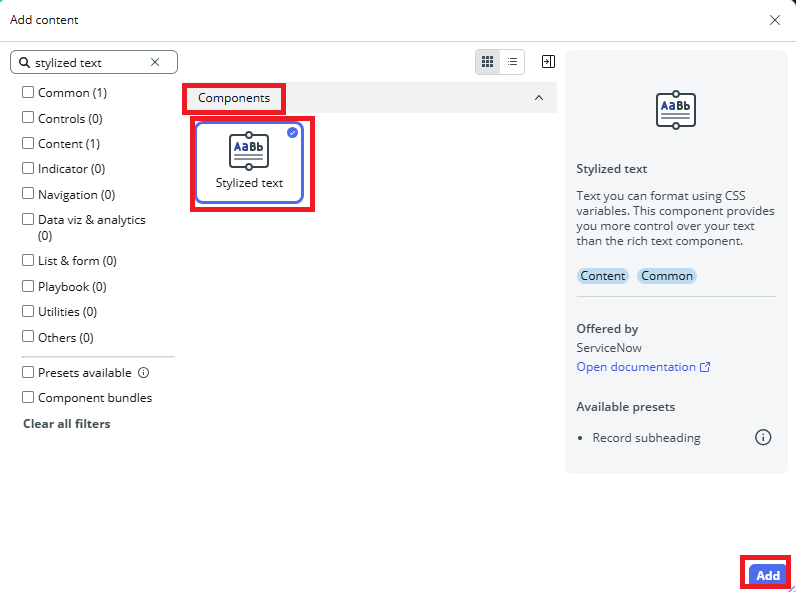796x592 pixels.
Task: Enable the Common filter checkbox
Action: click(x=28, y=93)
